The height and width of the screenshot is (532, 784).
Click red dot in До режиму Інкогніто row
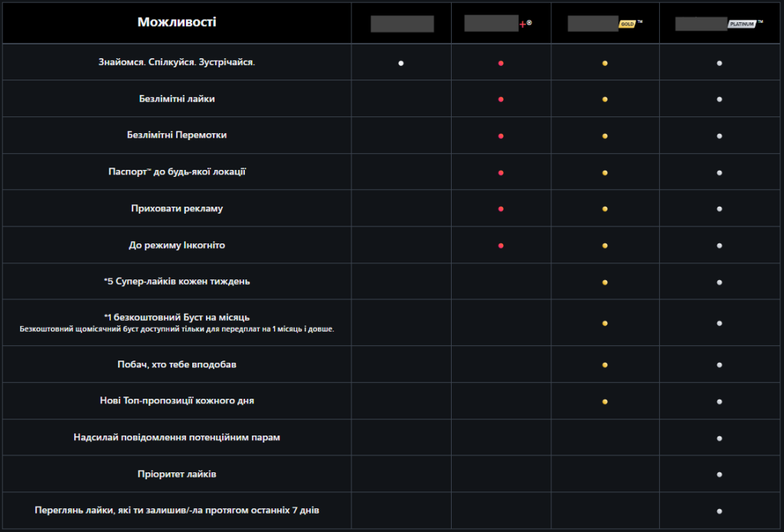(501, 246)
